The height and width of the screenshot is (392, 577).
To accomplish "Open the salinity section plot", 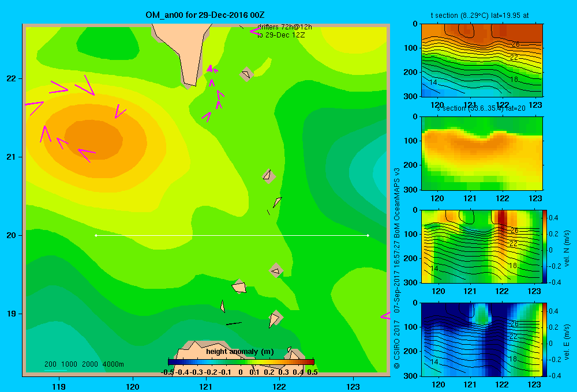I will pyautogui.click(x=482, y=153).
